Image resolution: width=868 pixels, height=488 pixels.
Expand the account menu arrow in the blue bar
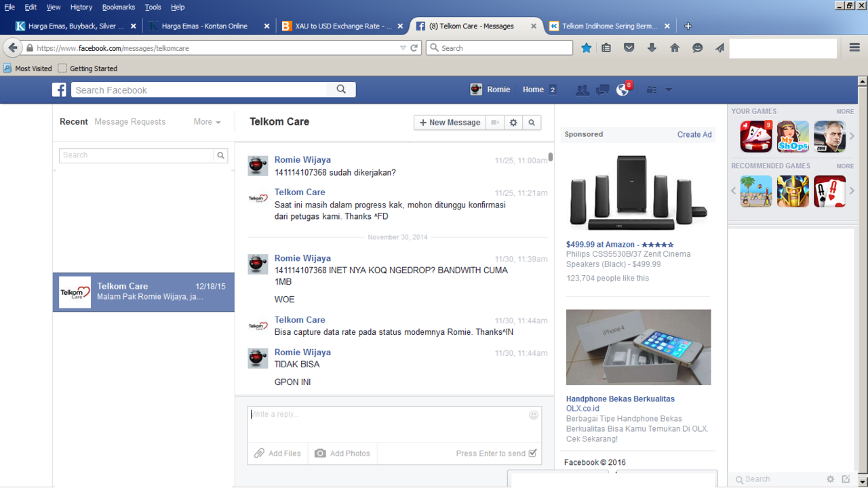669,90
